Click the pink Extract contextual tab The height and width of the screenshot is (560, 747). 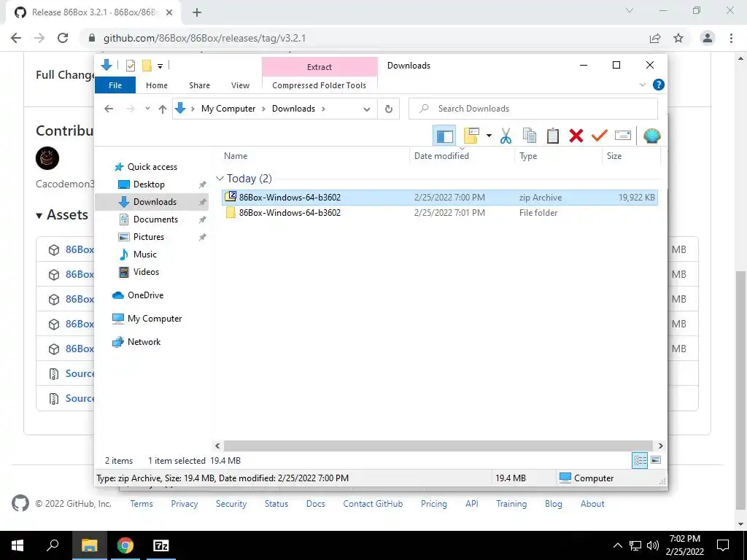tap(320, 67)
